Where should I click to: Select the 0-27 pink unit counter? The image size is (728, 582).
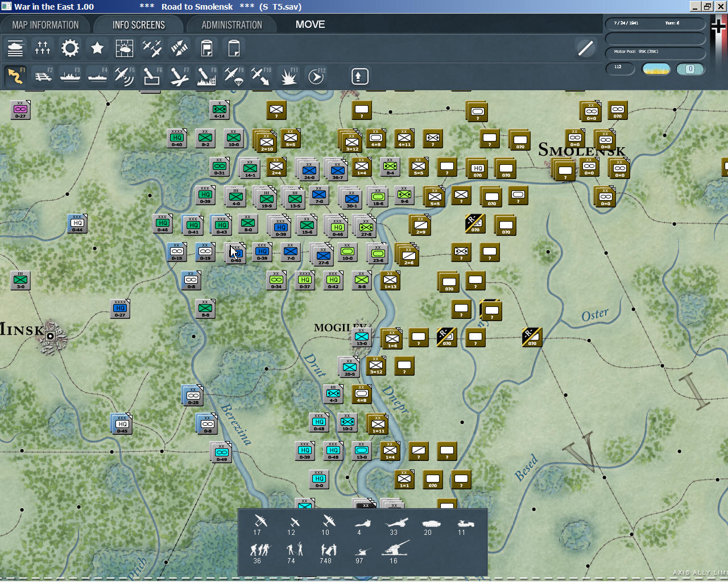tap(20, 110)
